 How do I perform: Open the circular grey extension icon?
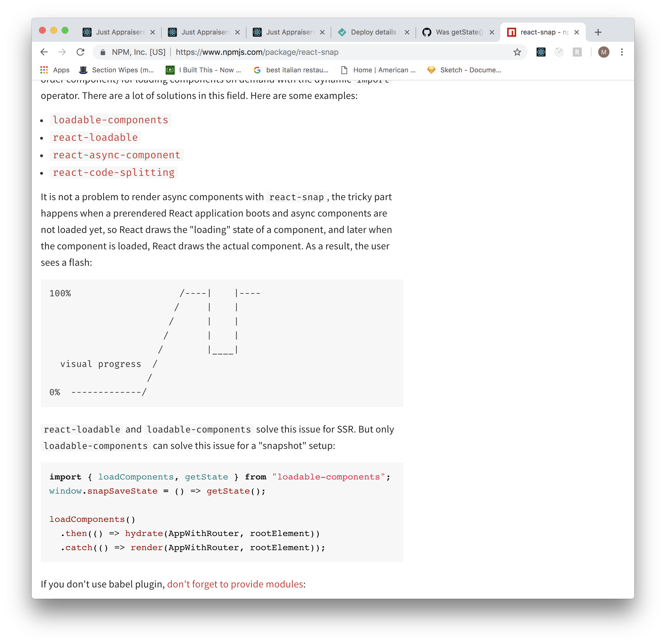tap(559, 52)
